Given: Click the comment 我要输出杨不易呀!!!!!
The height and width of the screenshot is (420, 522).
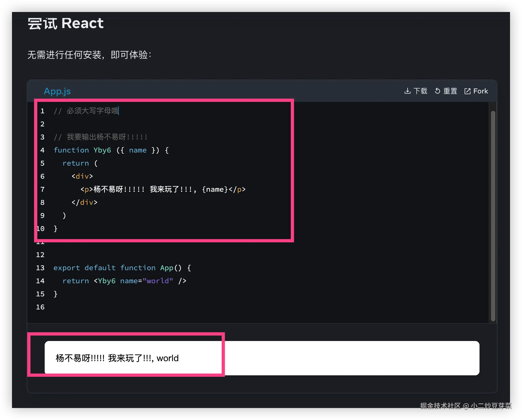Looking at the screenshot, I should pos(101,137).
